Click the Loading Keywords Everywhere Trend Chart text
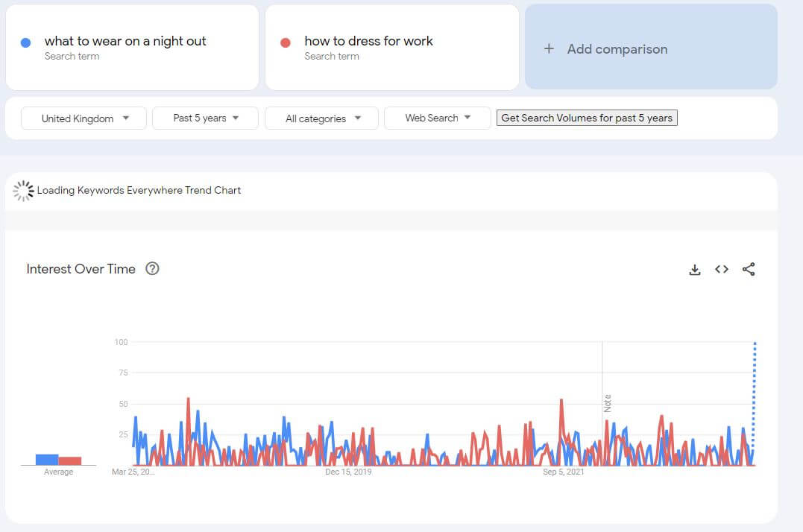This screenshot has height=532, width=803. coord(139,190)
